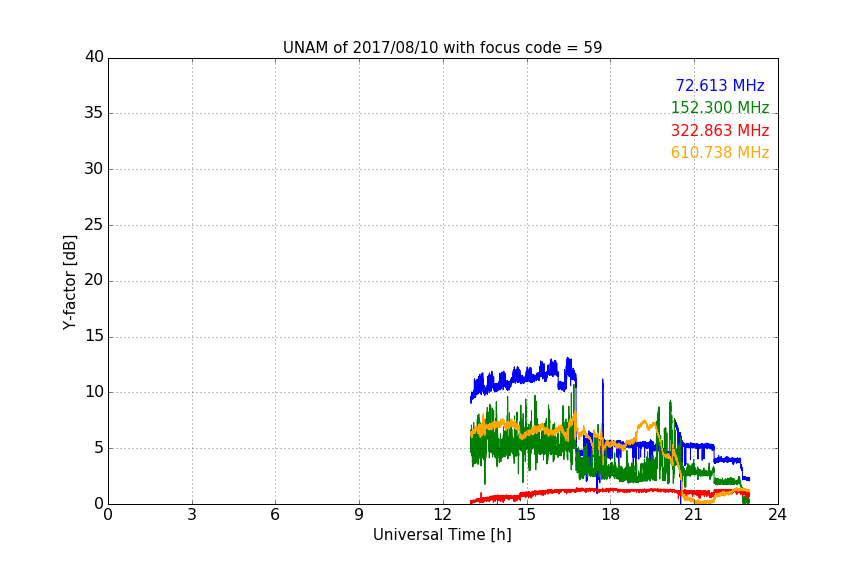This screenshot has height=576, width=864.
Task: Click the y-axis tick label '15'
Action: point(94,336)
